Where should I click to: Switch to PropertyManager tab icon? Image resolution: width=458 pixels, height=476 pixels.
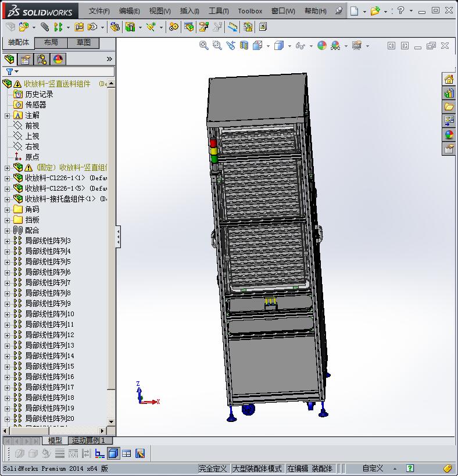pos(26,59)
